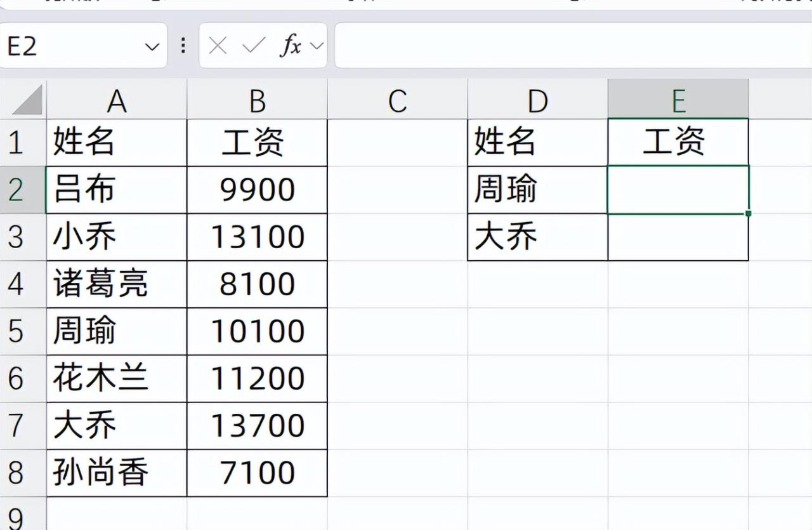This screenshot has width=812, height=530.
Task: Click cell E1 containing 工资
Action: 678,142
